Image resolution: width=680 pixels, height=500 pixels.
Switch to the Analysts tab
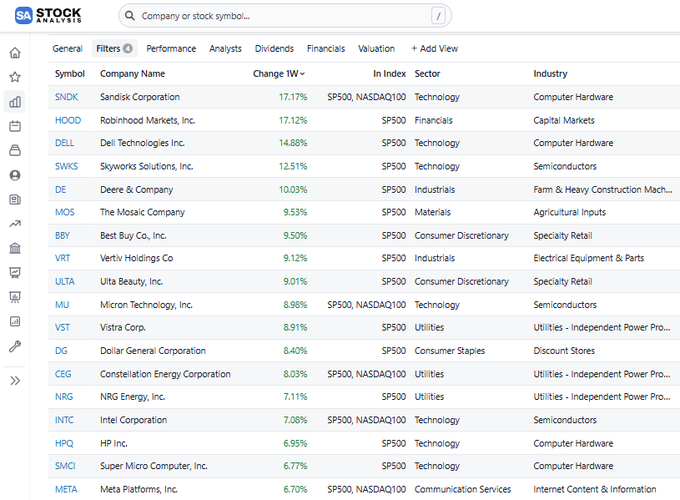click(x=225, y=49)
